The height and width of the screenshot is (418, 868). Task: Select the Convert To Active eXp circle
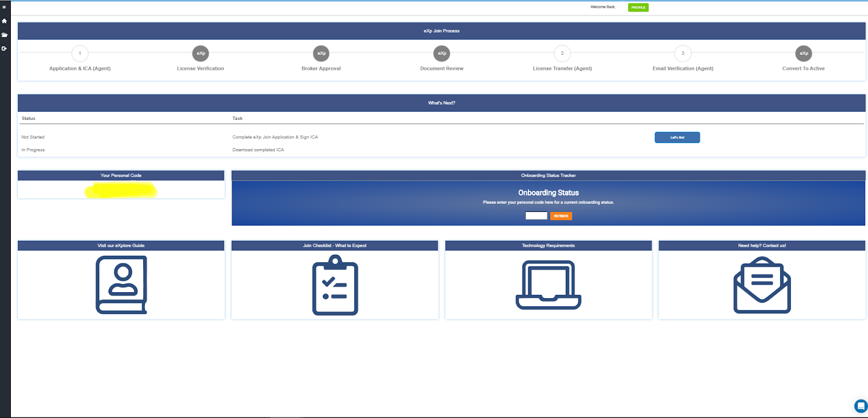(x=804, y=53)
